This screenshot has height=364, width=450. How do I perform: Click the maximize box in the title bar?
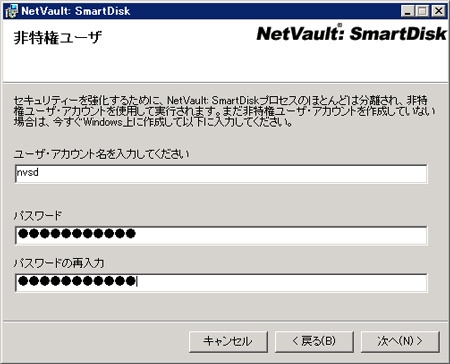[x=422, y=11]
